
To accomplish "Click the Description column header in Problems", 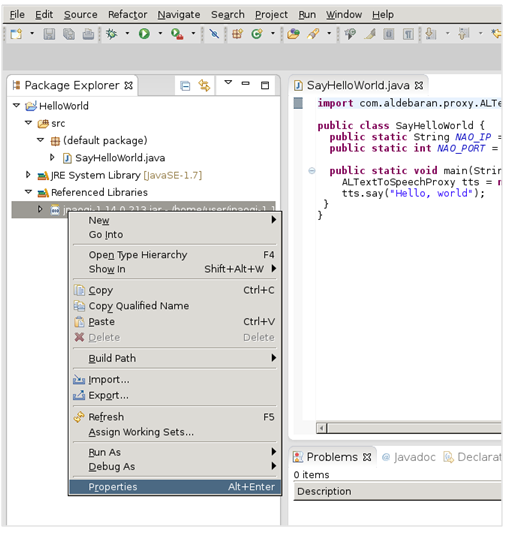I will point(398,492).
